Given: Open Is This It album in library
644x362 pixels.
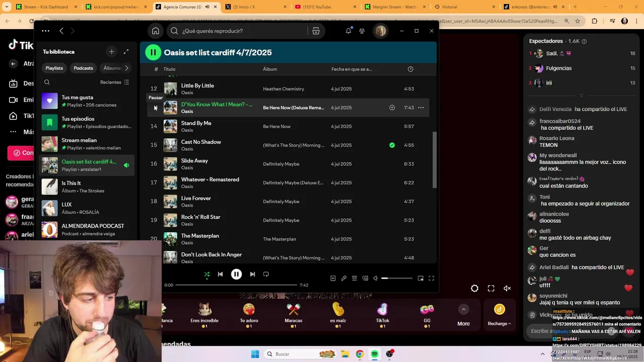Looking at the screenshot, I should 87,187.
